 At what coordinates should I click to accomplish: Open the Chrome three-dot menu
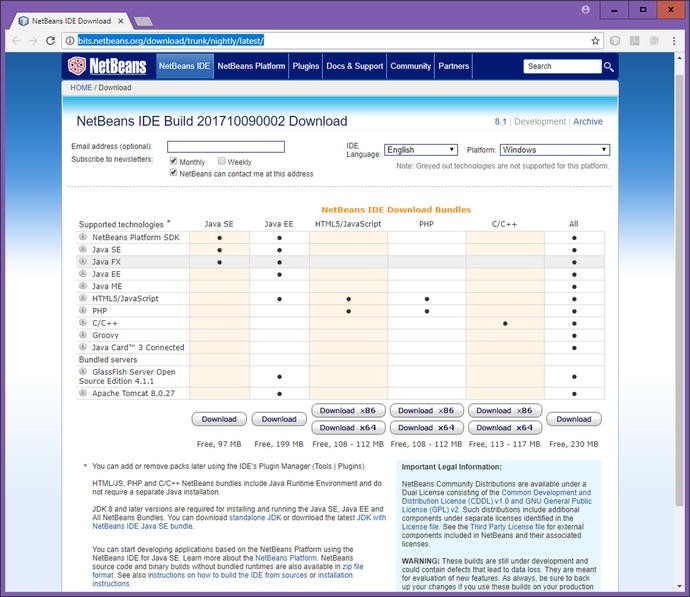coord(674,41)
